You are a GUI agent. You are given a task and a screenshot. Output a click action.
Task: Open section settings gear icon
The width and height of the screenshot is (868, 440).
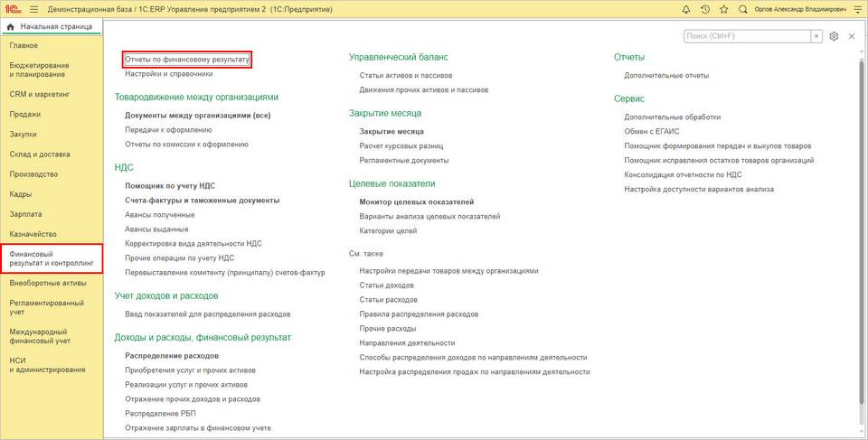click(x=835, y=36)
